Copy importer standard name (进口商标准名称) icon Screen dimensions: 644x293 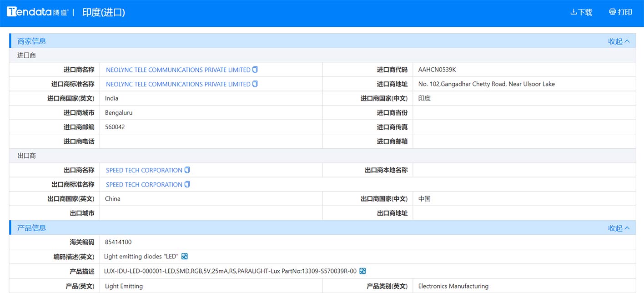coord(255,84)
